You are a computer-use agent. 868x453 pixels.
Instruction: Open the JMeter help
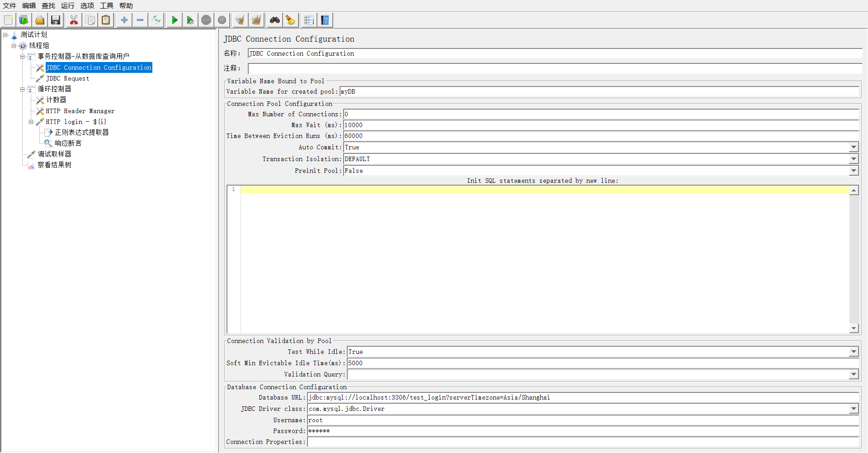pos(325,20)
